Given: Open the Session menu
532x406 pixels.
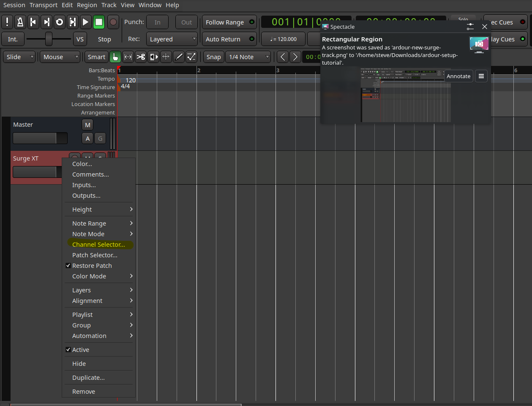Looking at the screenshot, I should (14, 5).
